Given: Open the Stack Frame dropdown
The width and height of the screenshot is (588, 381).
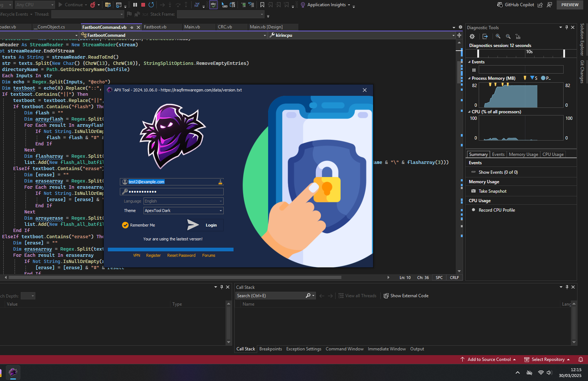Looking at the screenshot, I should coord(220,14).
